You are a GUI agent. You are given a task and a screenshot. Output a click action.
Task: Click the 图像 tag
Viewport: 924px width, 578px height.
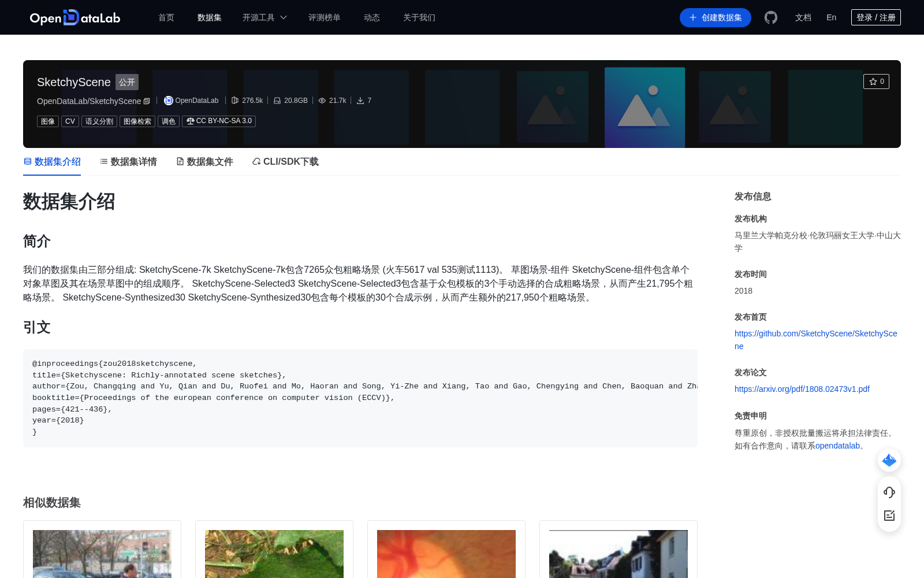coord(48,121)
